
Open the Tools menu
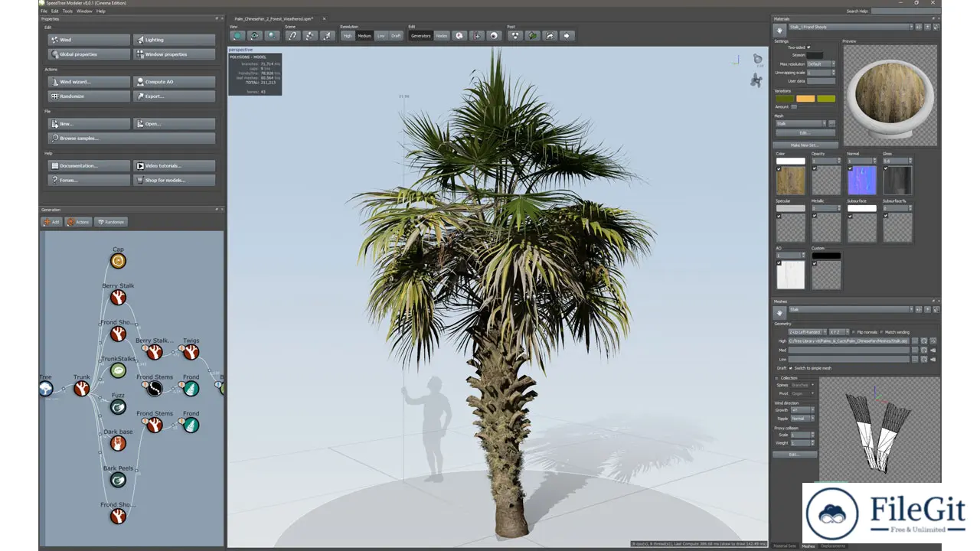tap(67, 11)
